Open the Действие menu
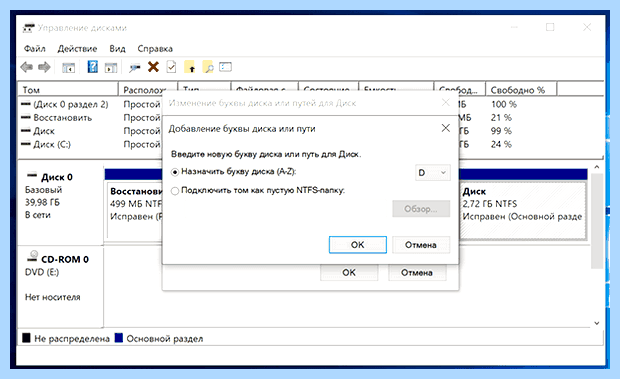The width and height of the screenshot is (620, 379). coord(78,49)
